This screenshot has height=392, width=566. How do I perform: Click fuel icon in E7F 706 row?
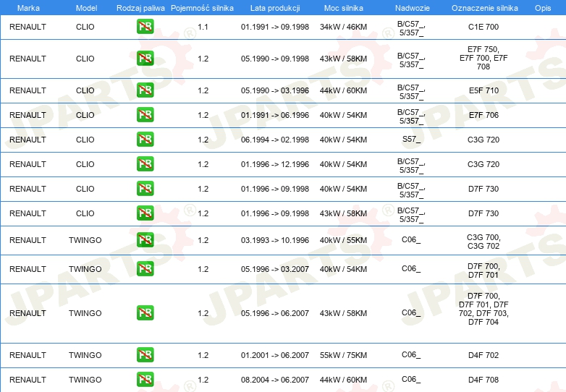point(145,115)
